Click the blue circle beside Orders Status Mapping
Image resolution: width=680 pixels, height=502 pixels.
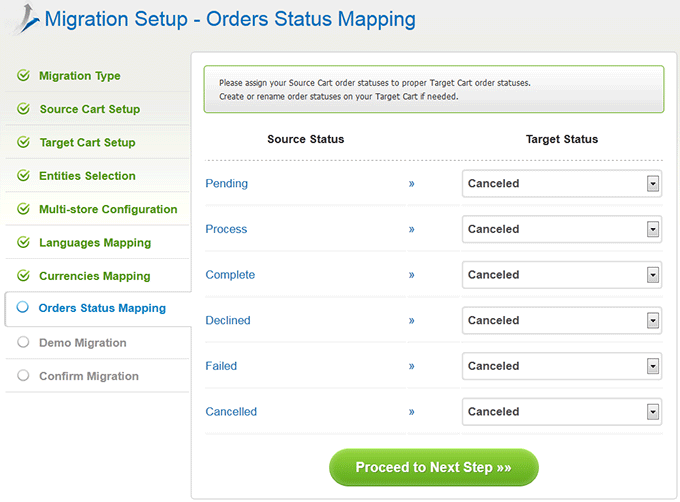(x=23, y=307)
